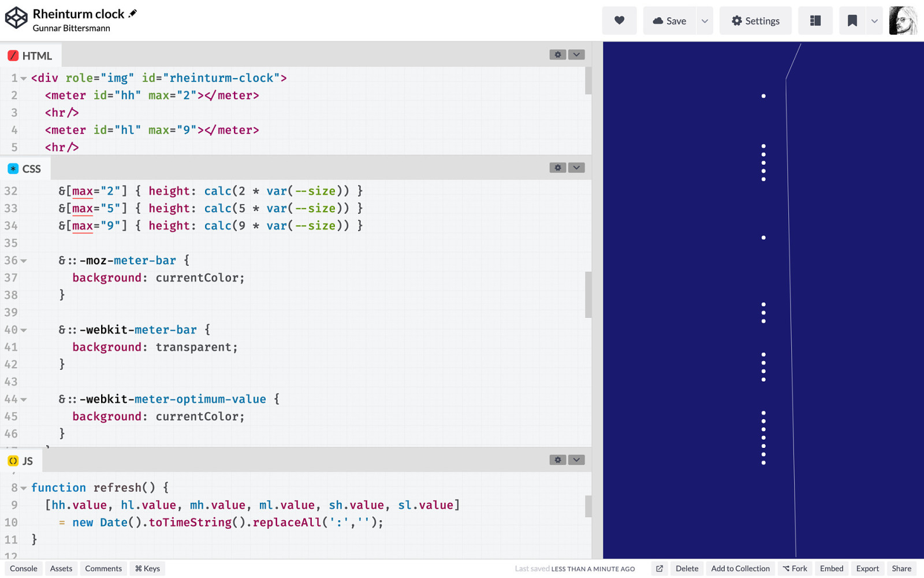Add to Collection button
Image resolution: width=924 pixels, height=578 pixels.
point(740,568)
